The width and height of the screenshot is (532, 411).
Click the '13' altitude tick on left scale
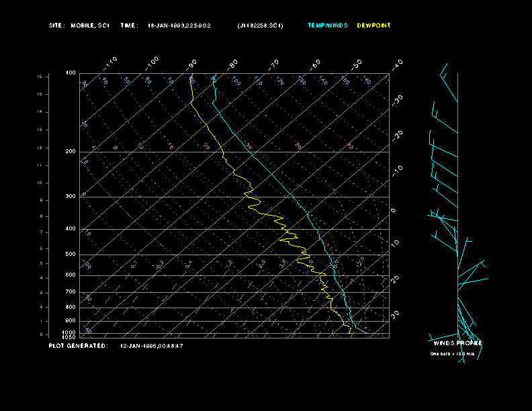(40, 130)
